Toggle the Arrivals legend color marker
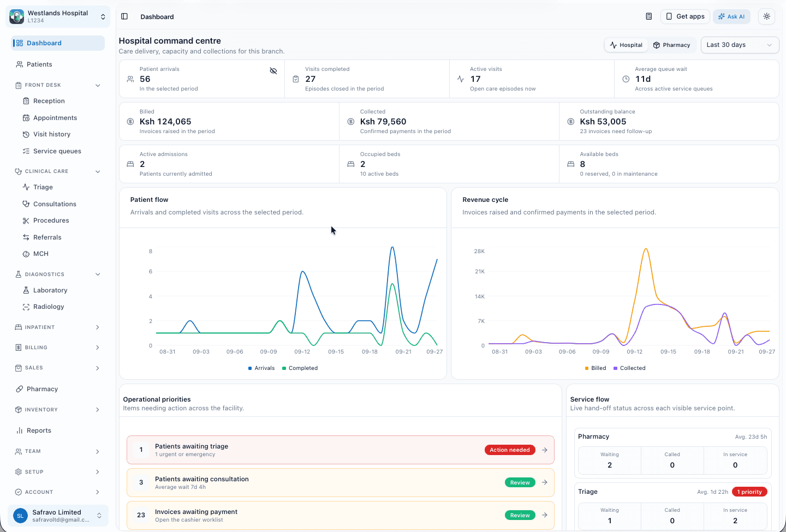This screenshot has height=532, width=786. point(250,368)
